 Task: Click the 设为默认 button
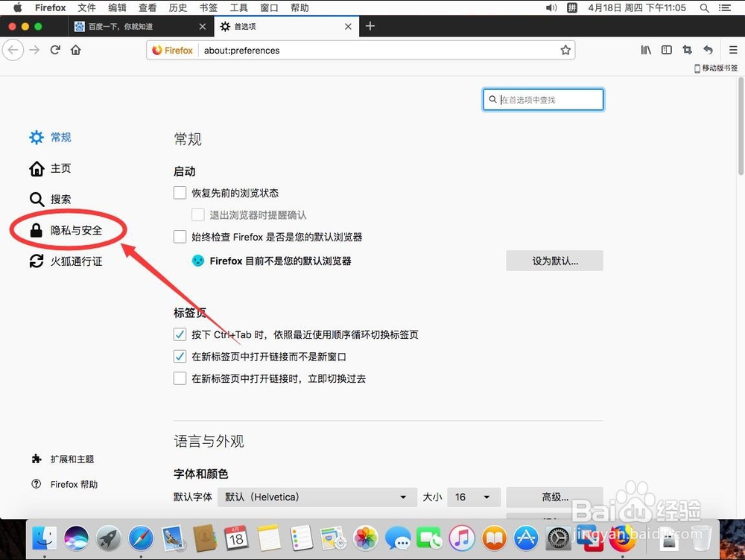[554, 261]
